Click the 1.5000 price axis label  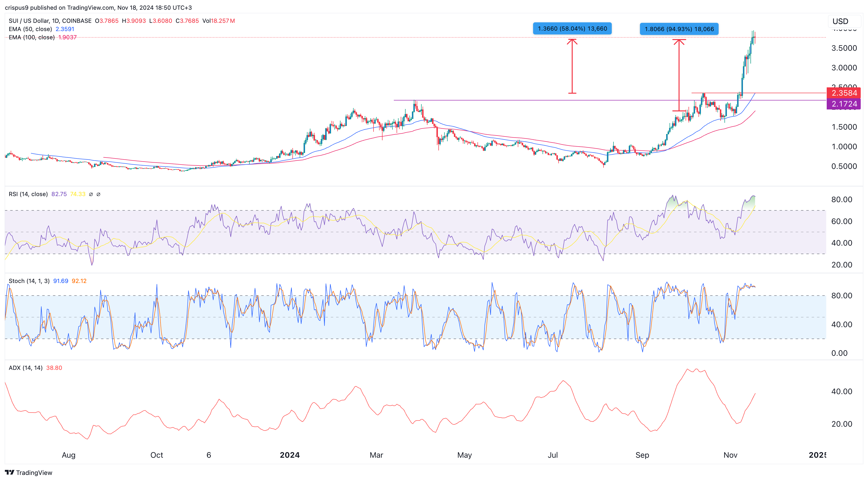click(x=844, y=127)
